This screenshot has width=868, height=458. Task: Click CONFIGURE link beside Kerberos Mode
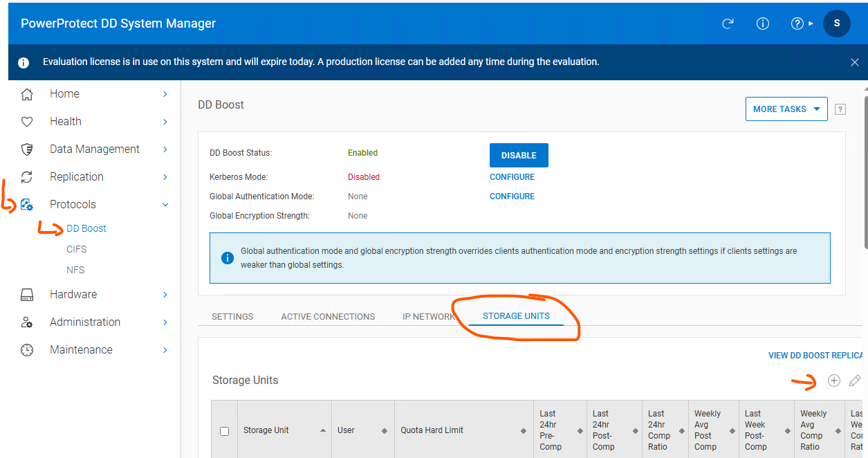pos(512,177)
